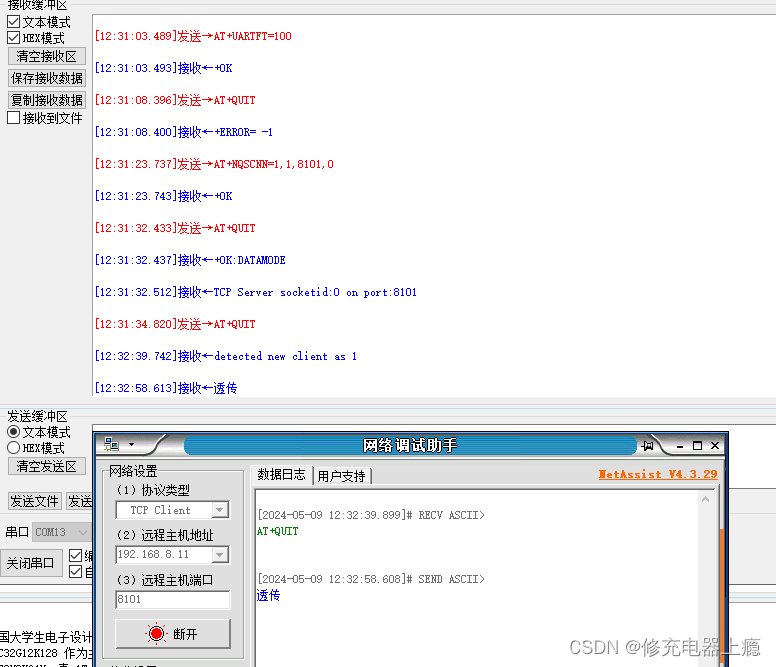This screenshot has width=776, height=667.
Task: Toggle upper checkbox beside 关闭串口 button
Action: (75, 555)
